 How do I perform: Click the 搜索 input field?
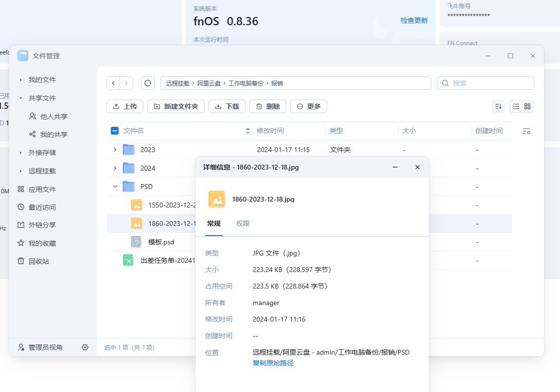pyautogui.click(x=486, y=83)
